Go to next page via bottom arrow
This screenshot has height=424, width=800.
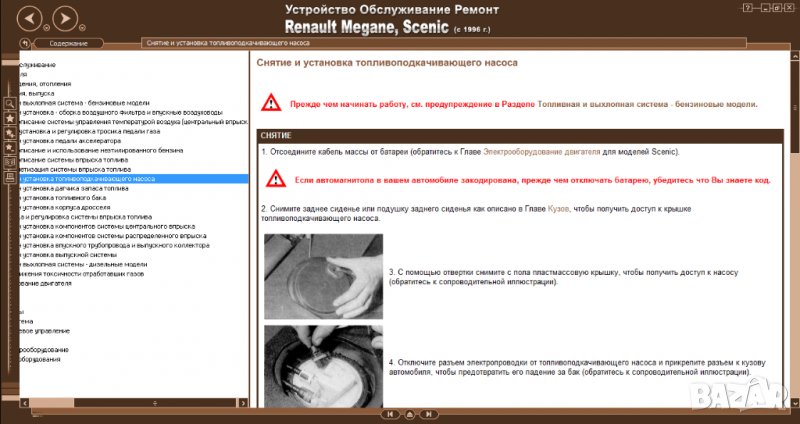click(x=428, y=413)
